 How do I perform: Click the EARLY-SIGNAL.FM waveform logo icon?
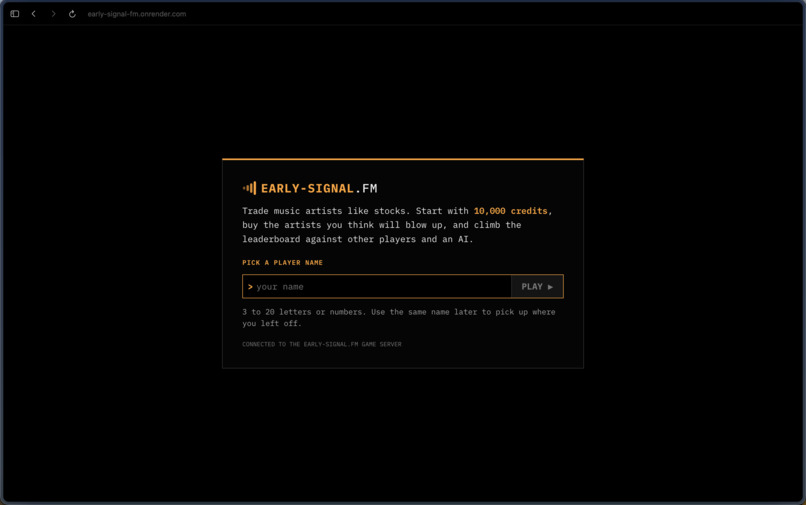[x=249, y=188]
